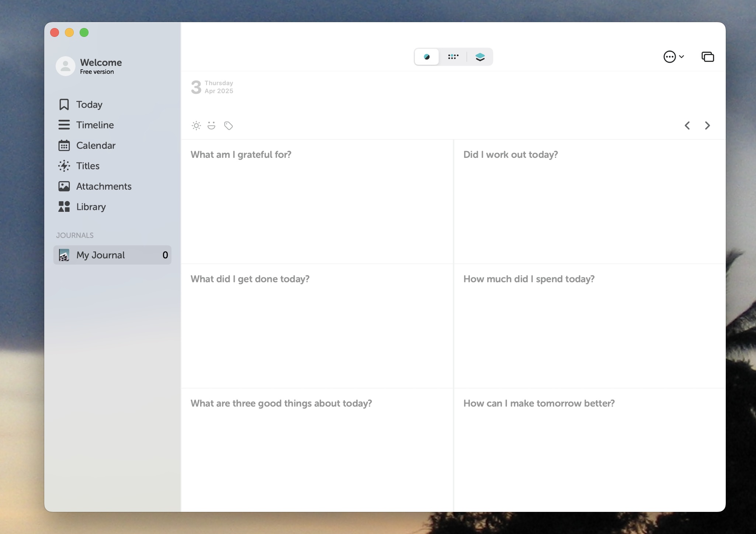Click the profile avatar icon
The width and height of the screenshot is (756, 534).
[66, 66]
